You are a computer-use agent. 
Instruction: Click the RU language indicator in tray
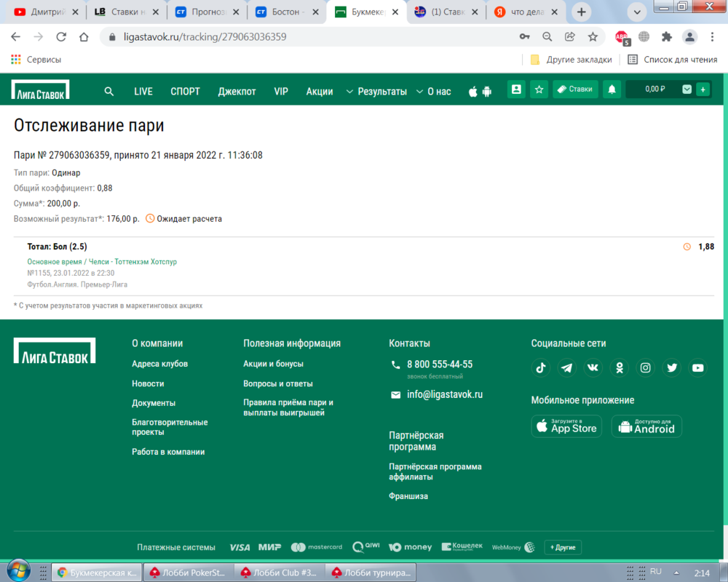(656, 571)
